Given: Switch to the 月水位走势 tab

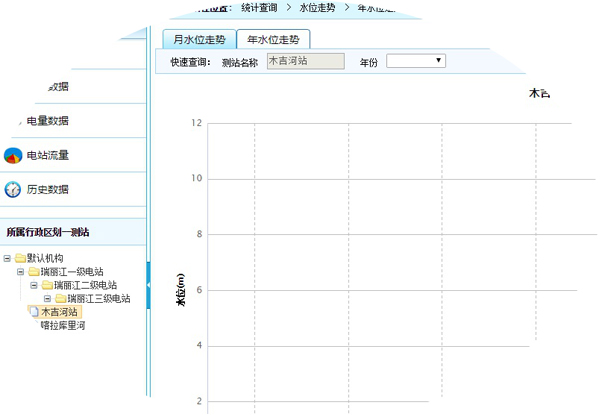Looking at the screenshot, I should (200, 39).
